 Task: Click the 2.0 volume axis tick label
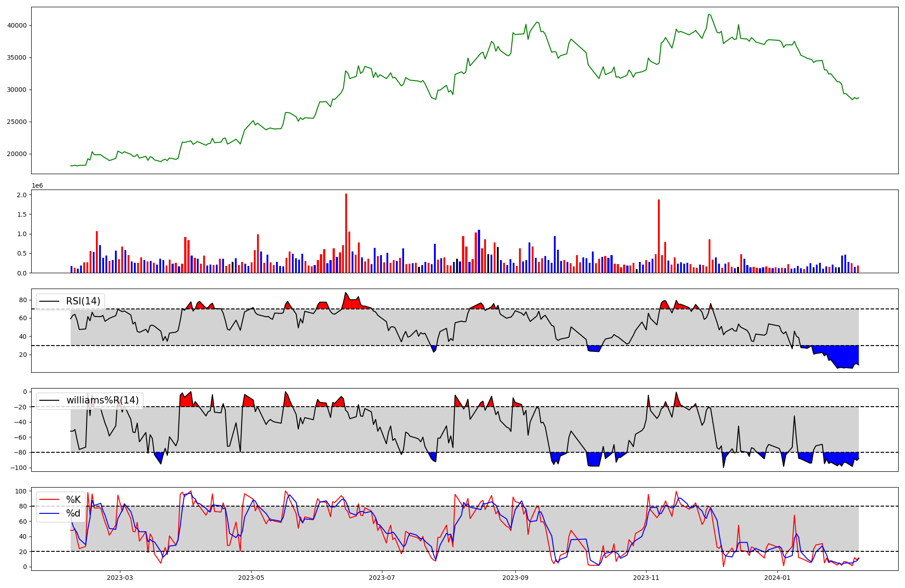pos(22,195)
